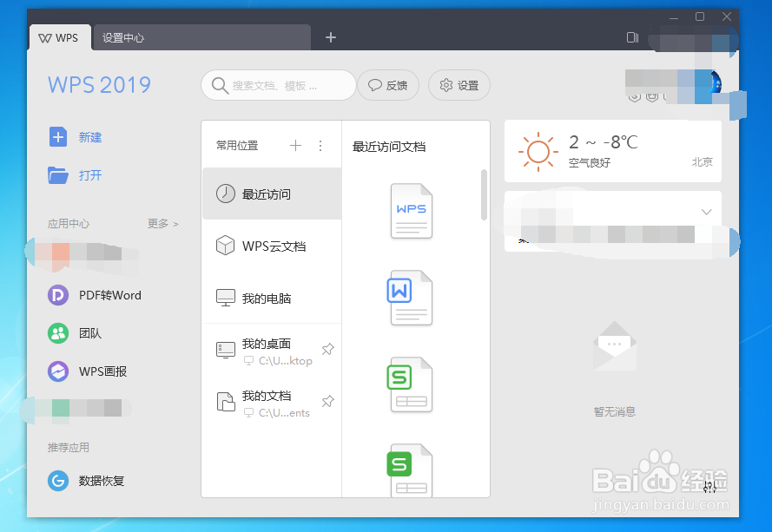The width and height of the screenshot is (772, 532).
Task: Click the recent documents scrollbar
Action: click(x=484, y=195)
